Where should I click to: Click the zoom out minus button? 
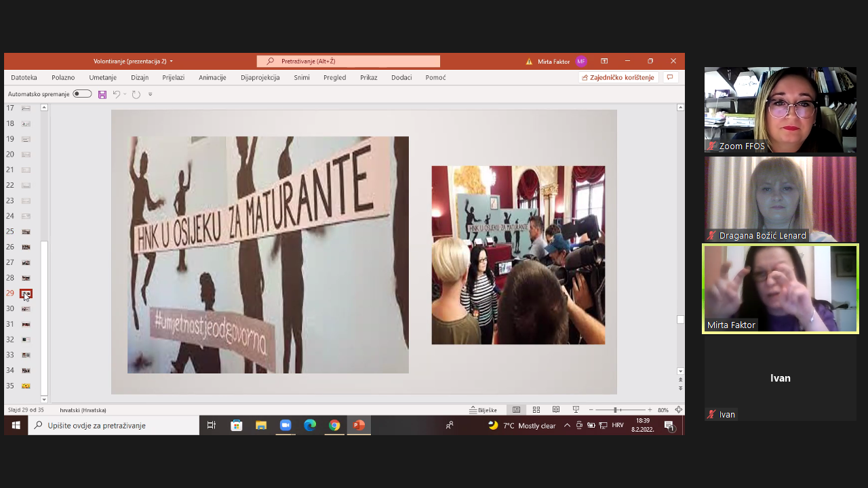pyautogui.click(x=591, y=410)
